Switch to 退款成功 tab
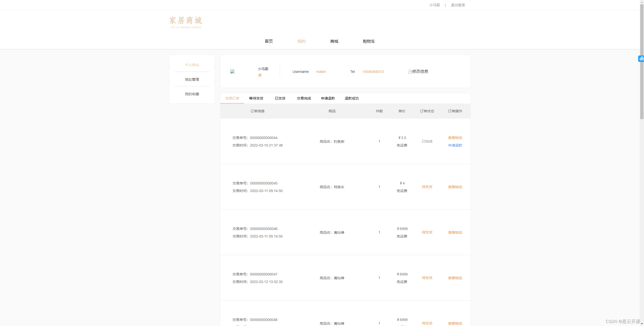The width and height of the screenshot is (644, 326). [x=352, y=98]
